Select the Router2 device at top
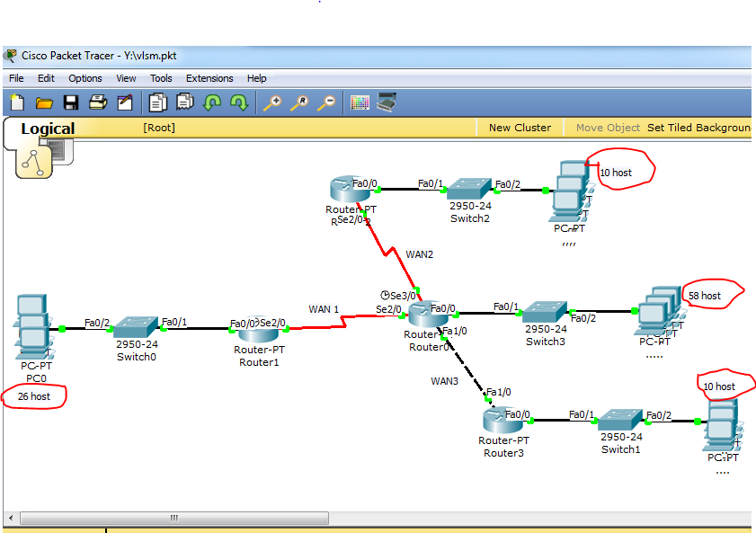 click(351, 189)
